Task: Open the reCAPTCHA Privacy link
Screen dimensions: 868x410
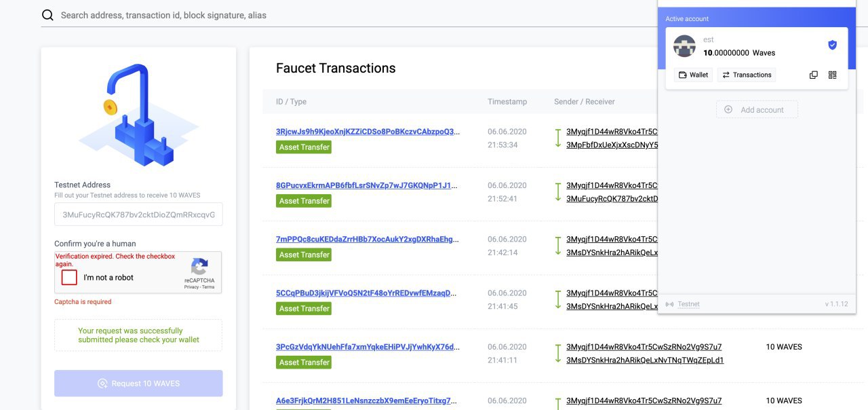Action: tap(191, 287)
